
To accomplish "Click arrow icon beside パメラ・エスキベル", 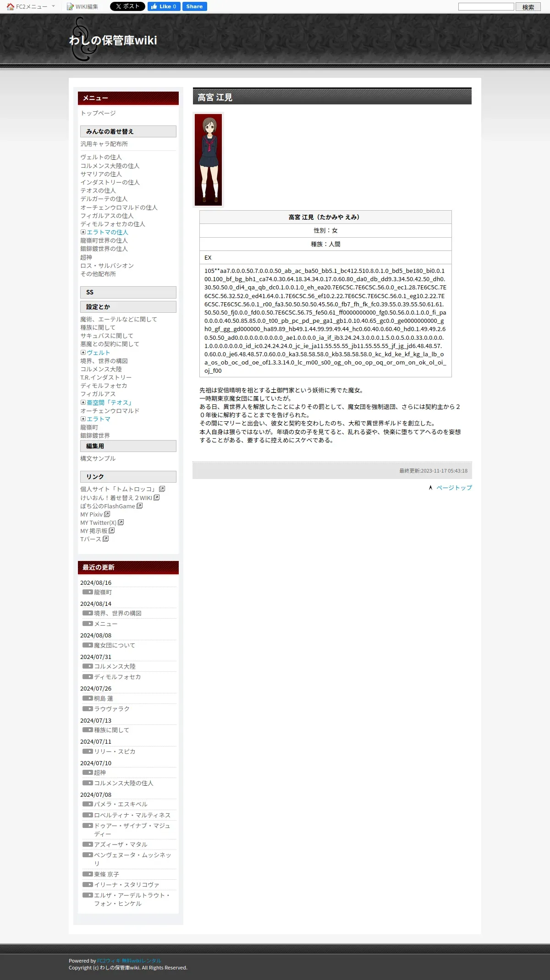I will [88, 804].
